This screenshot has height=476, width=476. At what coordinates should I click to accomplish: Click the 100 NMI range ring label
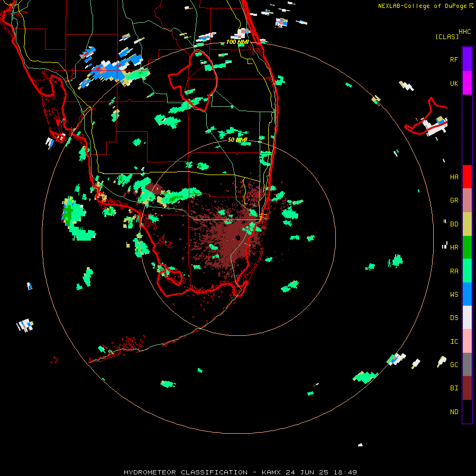[237, 42]
